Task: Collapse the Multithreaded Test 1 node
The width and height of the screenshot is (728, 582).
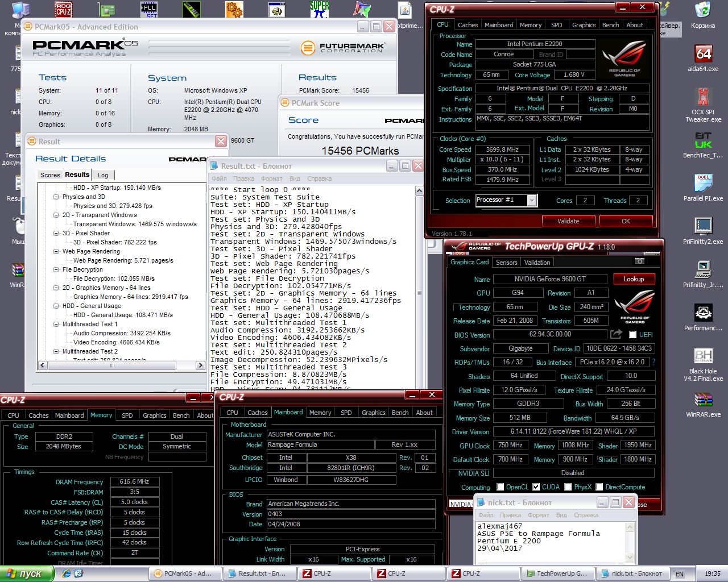Action: 56,324
